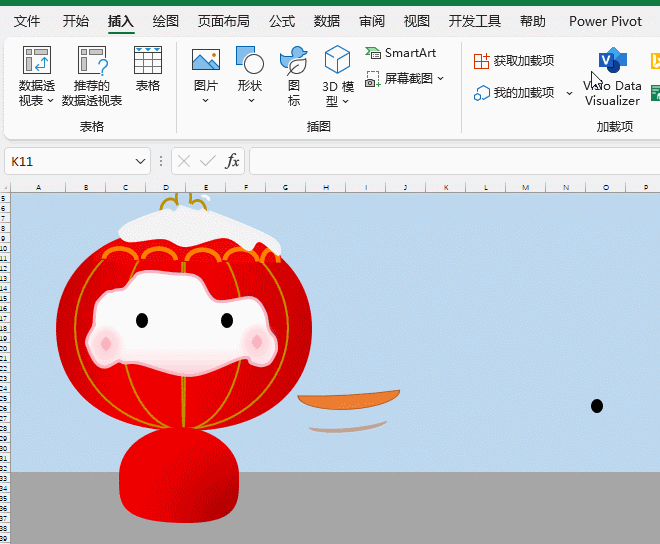This screenshot has width=660, height=544.
Task: Expand the 数据透视表 dropdown arrow
Action: pyautogui.click(x=51, y=101)
